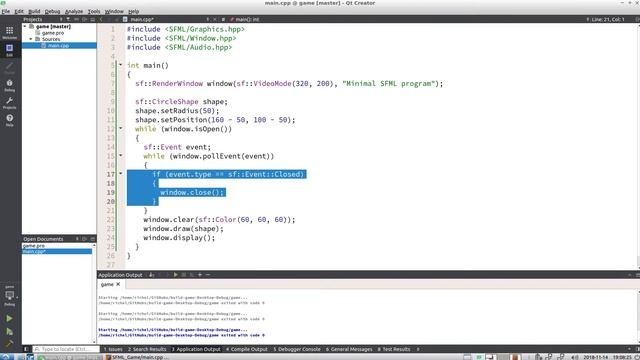Run the project with the green play button
The image size is (640, 360).
click(x=9, y=318)
